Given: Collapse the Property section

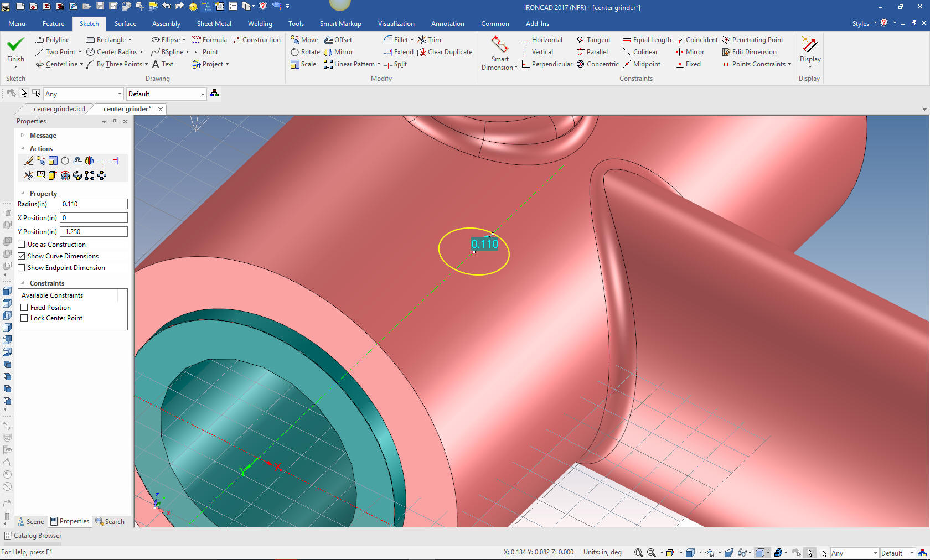Looking at the screenshot, I should 23,193.
